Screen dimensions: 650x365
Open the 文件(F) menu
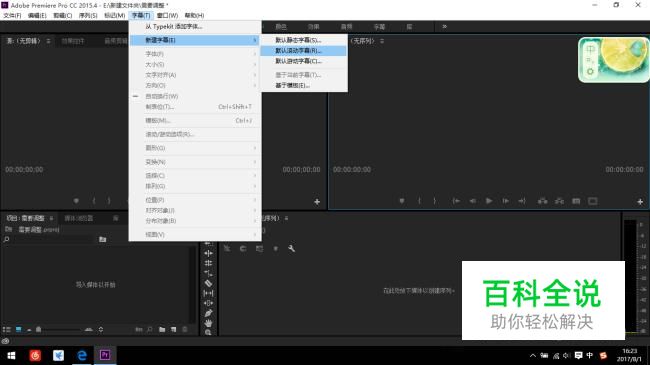click(12, 15)
